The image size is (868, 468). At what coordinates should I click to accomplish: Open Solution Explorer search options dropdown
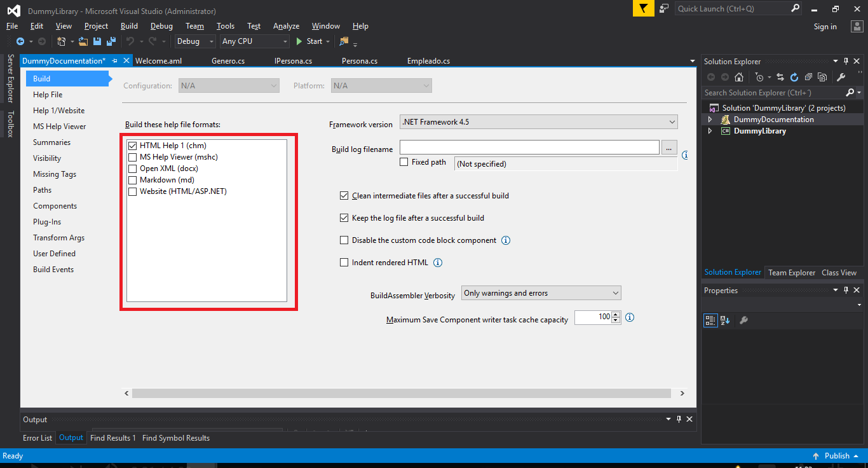point(859,93)
